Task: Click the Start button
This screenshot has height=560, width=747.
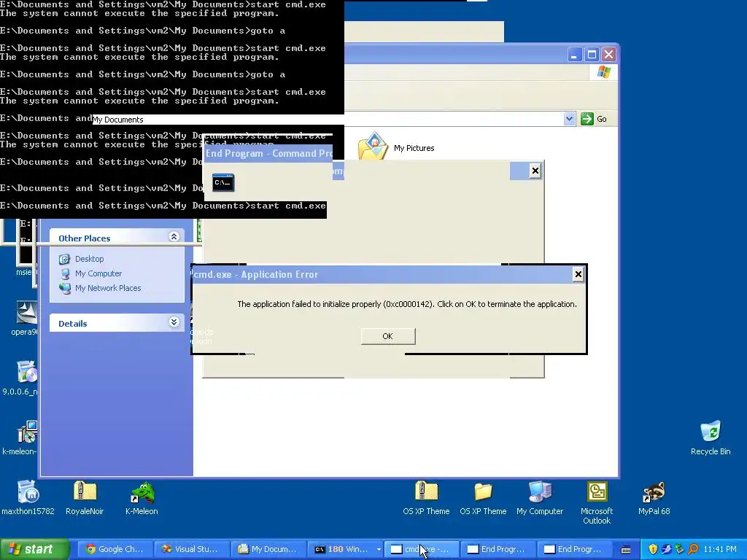Action: pyautogui.click(x=35, y=549)
